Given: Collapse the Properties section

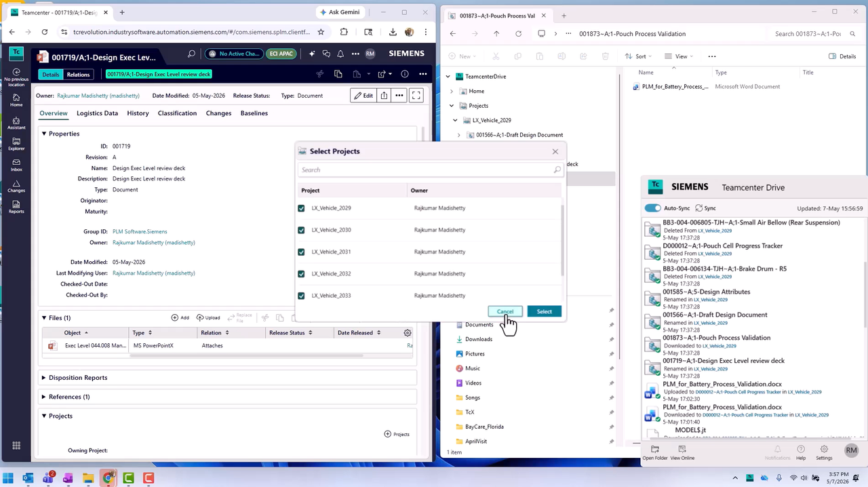Looking at the screenshot, I should pyautogui.click(x=44, y=134).
